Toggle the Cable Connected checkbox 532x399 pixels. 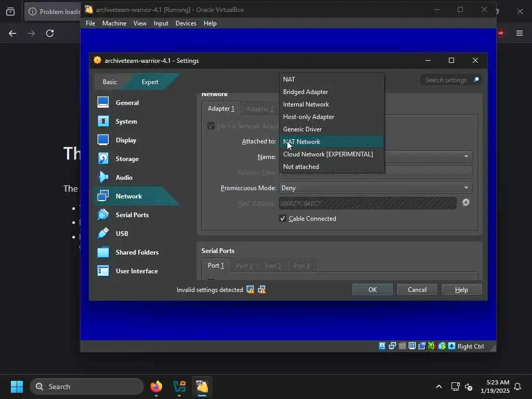[282, 219]
